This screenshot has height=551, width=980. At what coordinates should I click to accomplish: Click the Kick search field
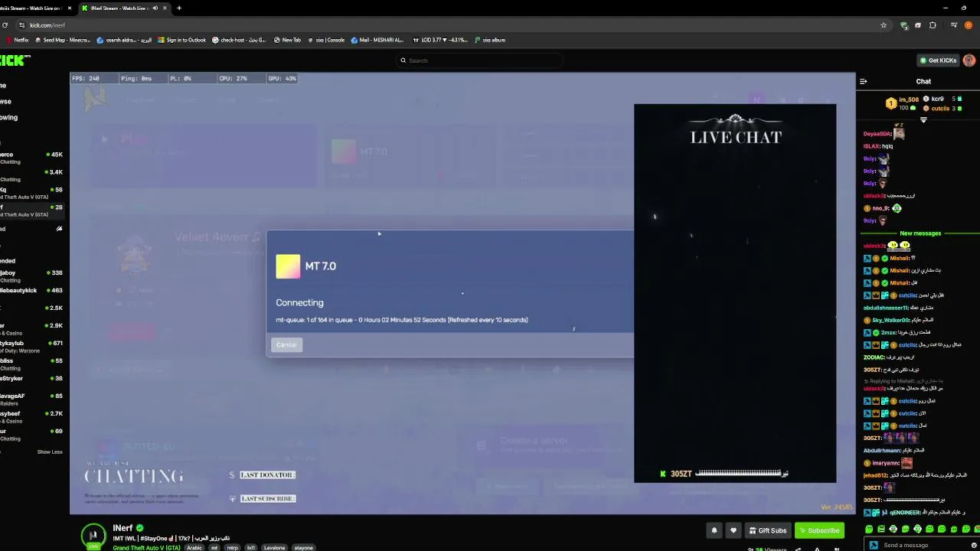479,60
